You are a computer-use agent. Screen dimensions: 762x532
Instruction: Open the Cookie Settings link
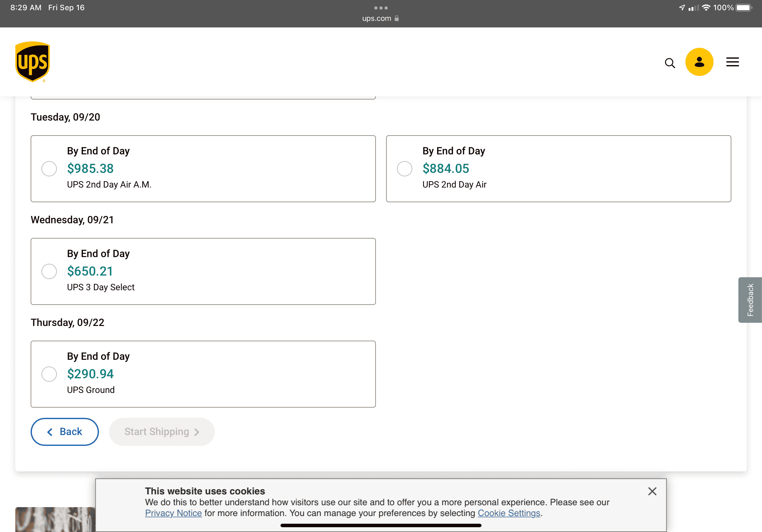click(x=509, y=513)
